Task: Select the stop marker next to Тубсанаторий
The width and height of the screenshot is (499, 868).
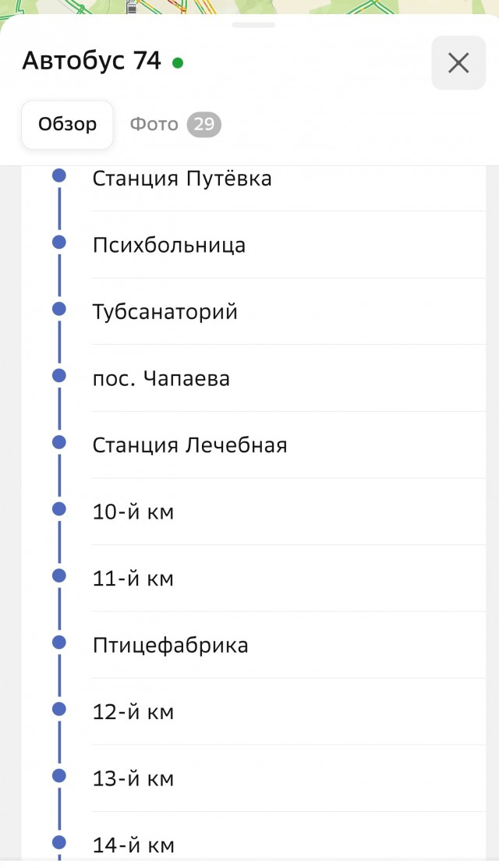Action: tap(58, 309)
